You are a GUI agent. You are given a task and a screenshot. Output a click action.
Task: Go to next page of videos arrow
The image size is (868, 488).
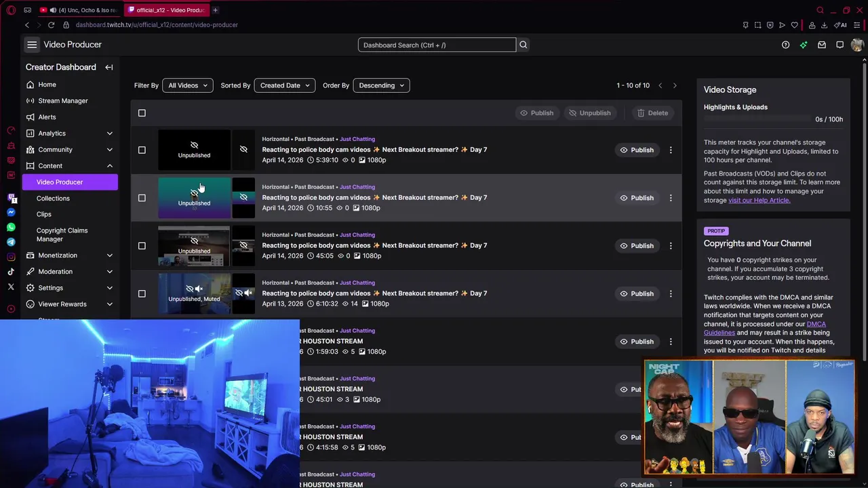(x=675, y=85)
